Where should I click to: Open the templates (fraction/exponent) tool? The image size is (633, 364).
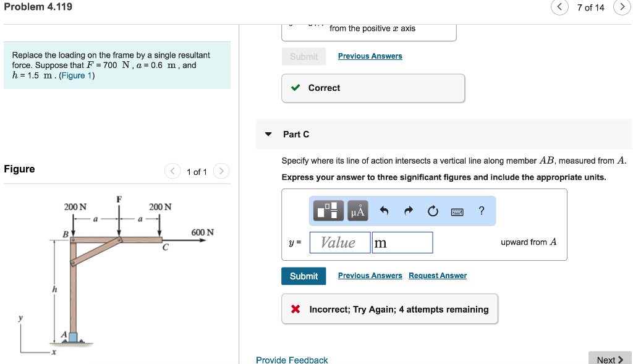[x=328, y=211]
